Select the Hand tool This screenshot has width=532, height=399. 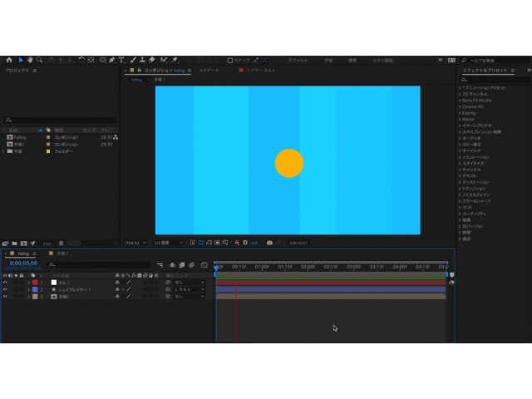[x=31, y=60]
